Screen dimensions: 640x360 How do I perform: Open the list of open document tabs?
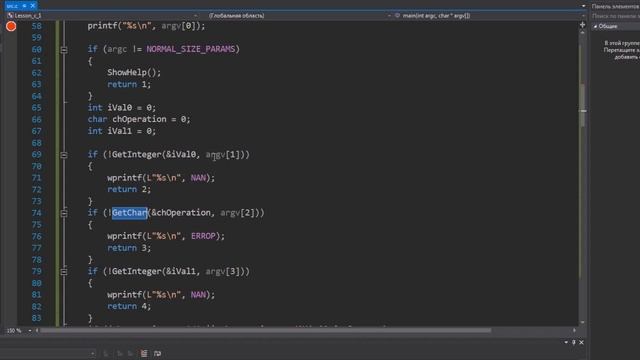[x=583, y=6]
